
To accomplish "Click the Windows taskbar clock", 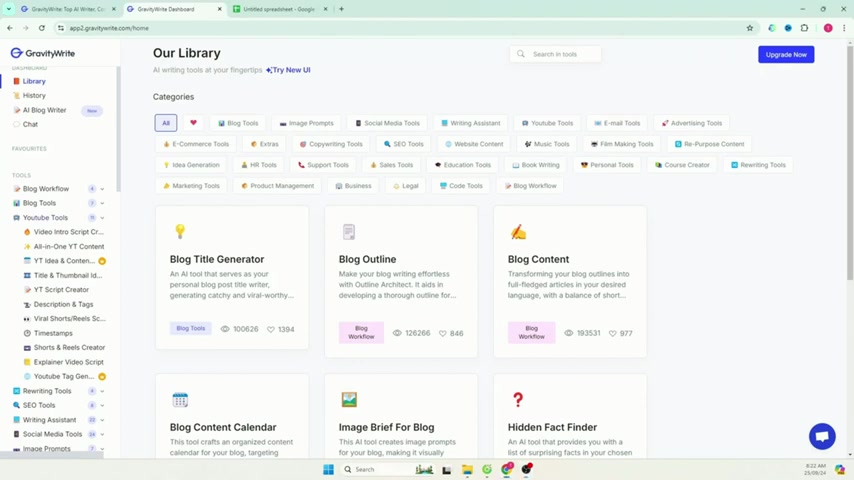I will (815, 469).
